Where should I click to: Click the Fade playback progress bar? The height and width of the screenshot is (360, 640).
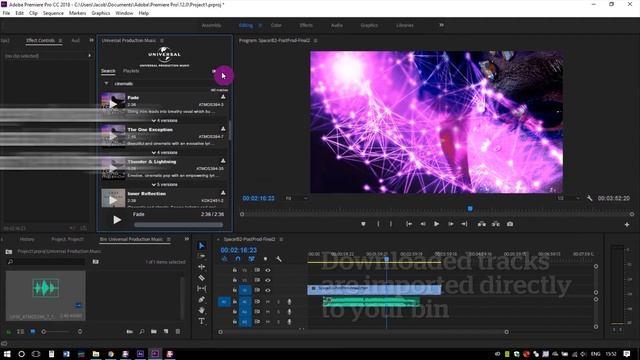(178, 224)
